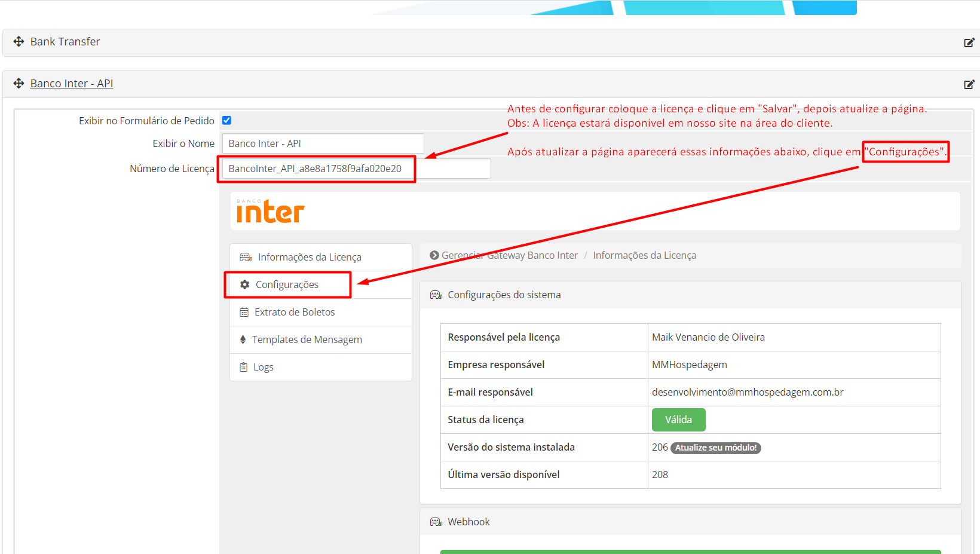
Task: Click the icon beside Templates de Mensagem
Action: [243, 339]
